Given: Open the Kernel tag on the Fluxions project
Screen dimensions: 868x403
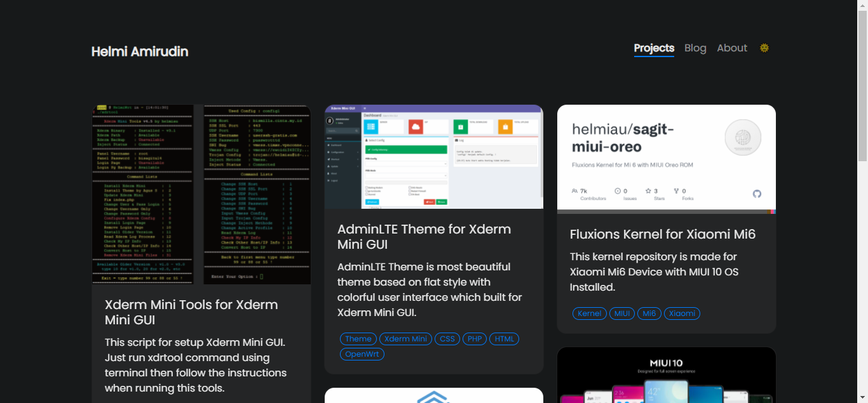Looking at the screenshot, I should pos(589,313).
